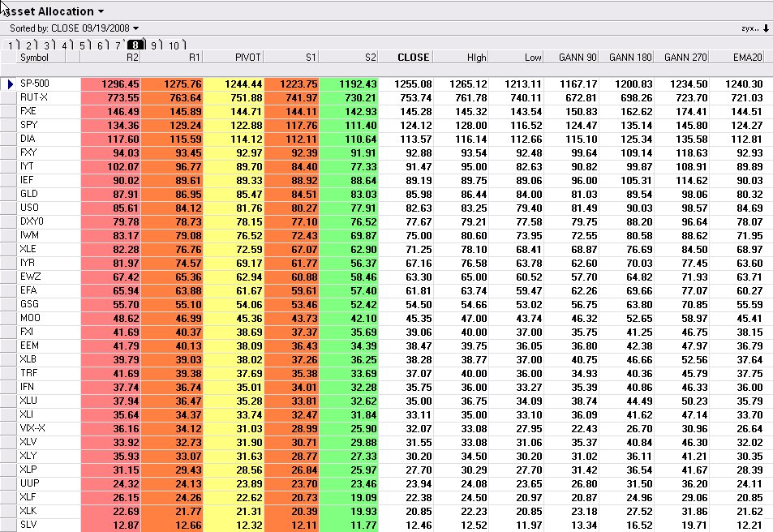Click RUT-X High value 761.78
This screenshot has width=773, height=532.
pyautogui.click(x=471, y=98)
